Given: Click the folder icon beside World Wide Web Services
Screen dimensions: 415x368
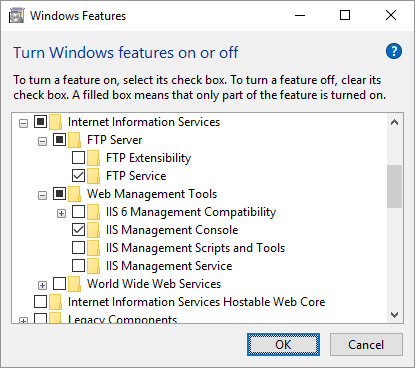Looking at the screenshot, I should [75, 284].
